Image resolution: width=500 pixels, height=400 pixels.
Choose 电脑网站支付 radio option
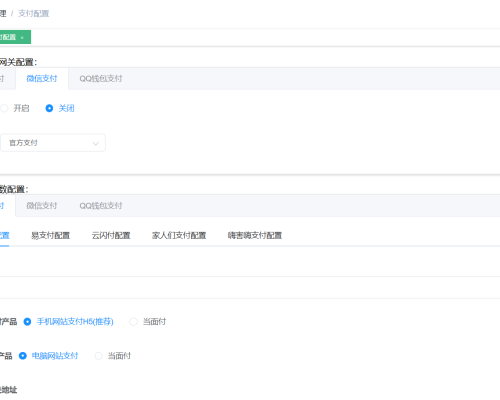(x=48, y=356)
